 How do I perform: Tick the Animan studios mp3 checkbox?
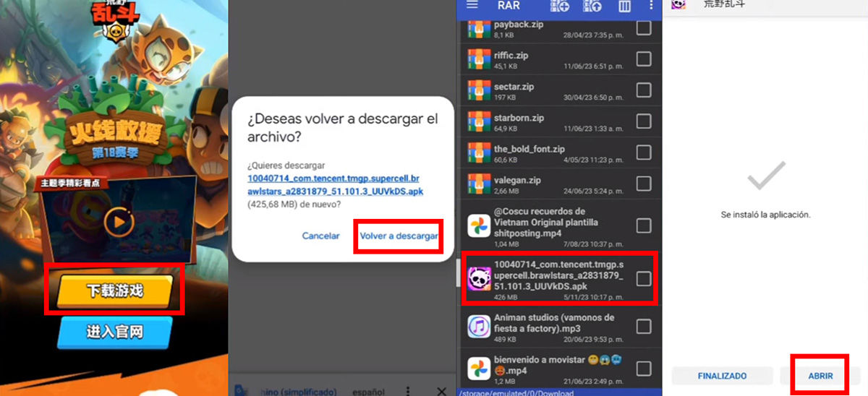coord(643,327)
